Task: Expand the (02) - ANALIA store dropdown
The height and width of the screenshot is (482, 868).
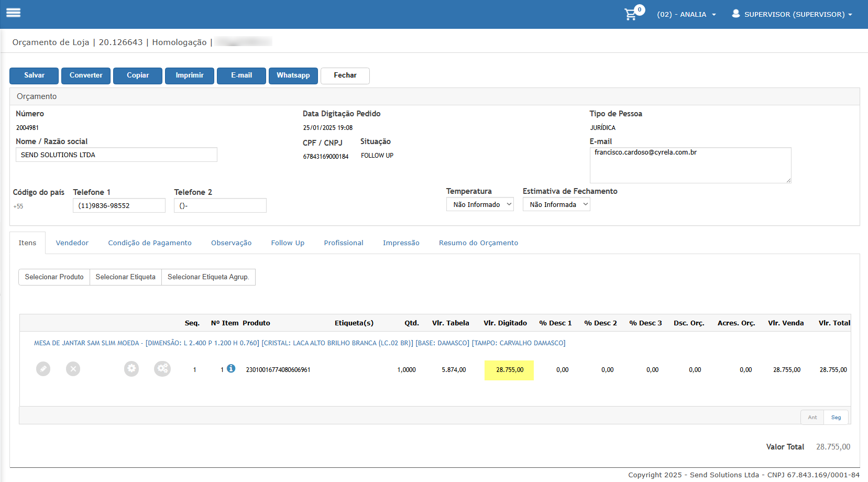Action: 686,14
